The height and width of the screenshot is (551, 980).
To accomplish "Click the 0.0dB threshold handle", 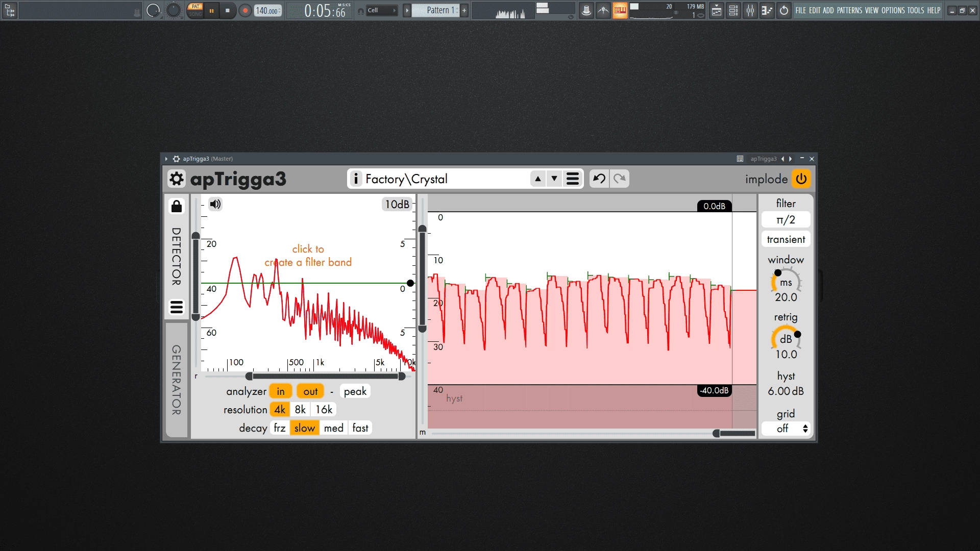I will pos(715,206).
